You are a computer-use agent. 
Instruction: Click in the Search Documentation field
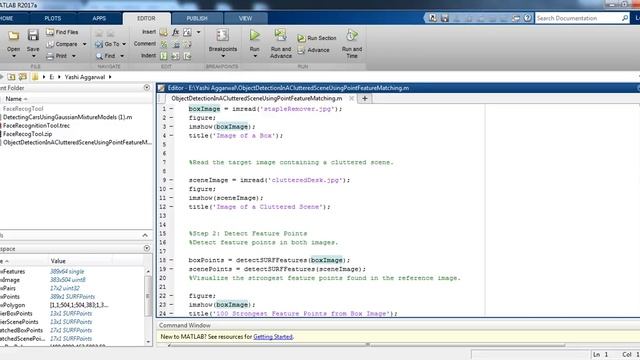pos(578,18)
